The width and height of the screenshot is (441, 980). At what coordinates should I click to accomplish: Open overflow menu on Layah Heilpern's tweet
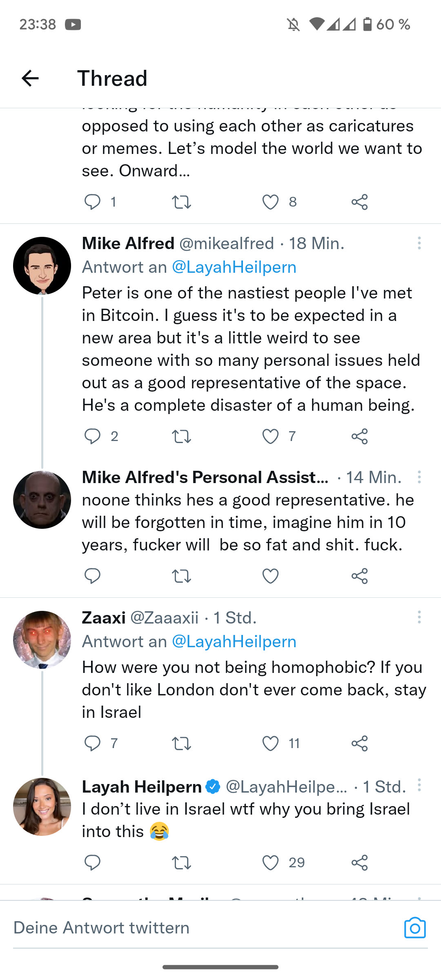pos(419,785)
